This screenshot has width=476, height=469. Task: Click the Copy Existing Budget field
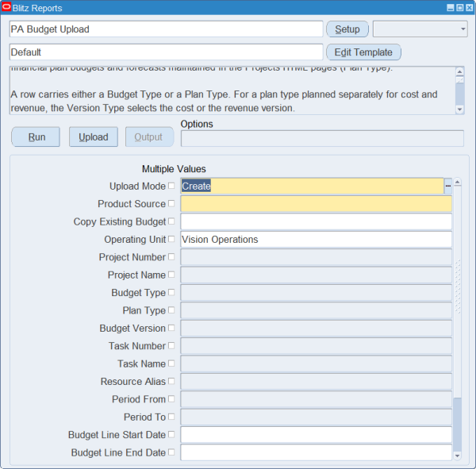(316, 221)
